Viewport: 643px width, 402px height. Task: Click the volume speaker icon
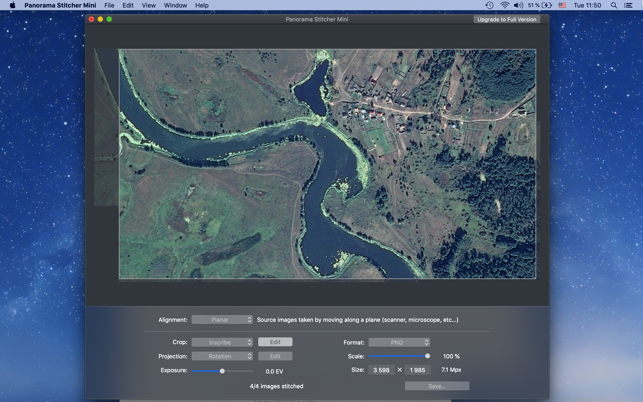point(518,5)
